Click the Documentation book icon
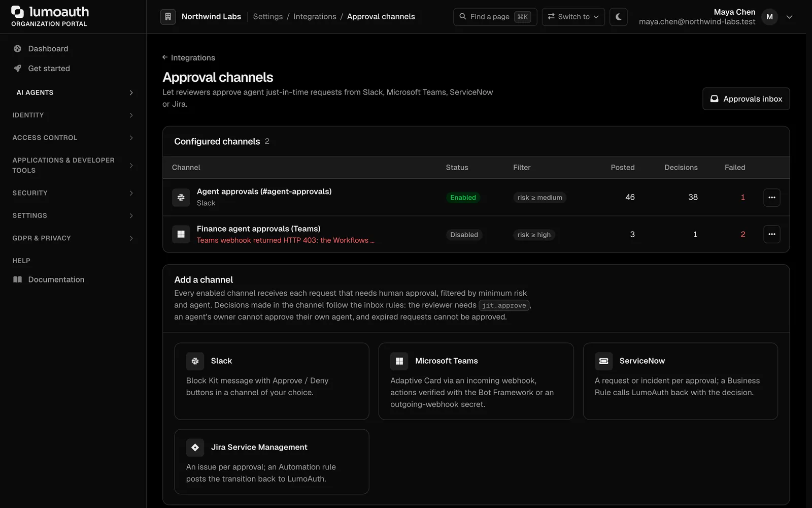812x508 pixels. pos(18,279)
